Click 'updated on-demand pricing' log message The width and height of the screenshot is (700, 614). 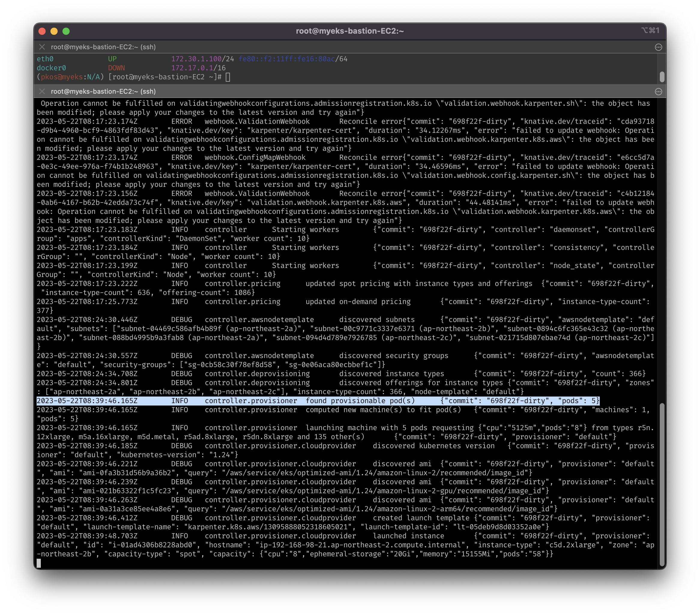(x=358, y=302)
